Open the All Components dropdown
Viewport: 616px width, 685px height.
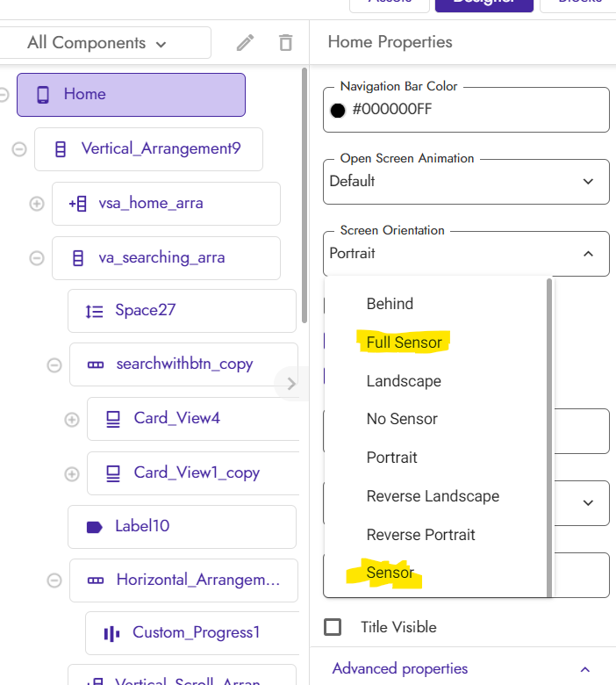coord(97,43)
